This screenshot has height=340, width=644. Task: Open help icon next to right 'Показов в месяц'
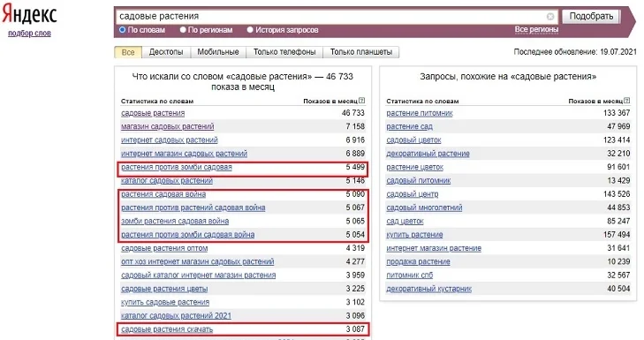pyautogui.click(x=626, y=101)
